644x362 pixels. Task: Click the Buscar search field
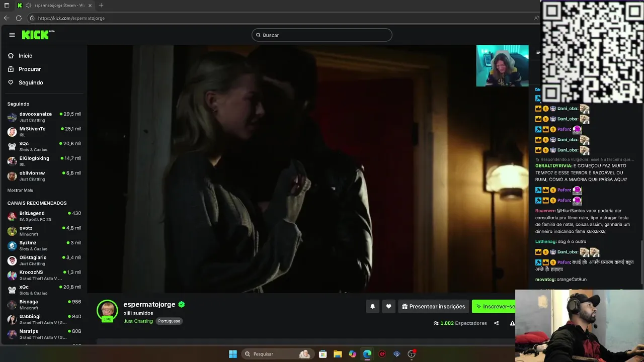322,35
